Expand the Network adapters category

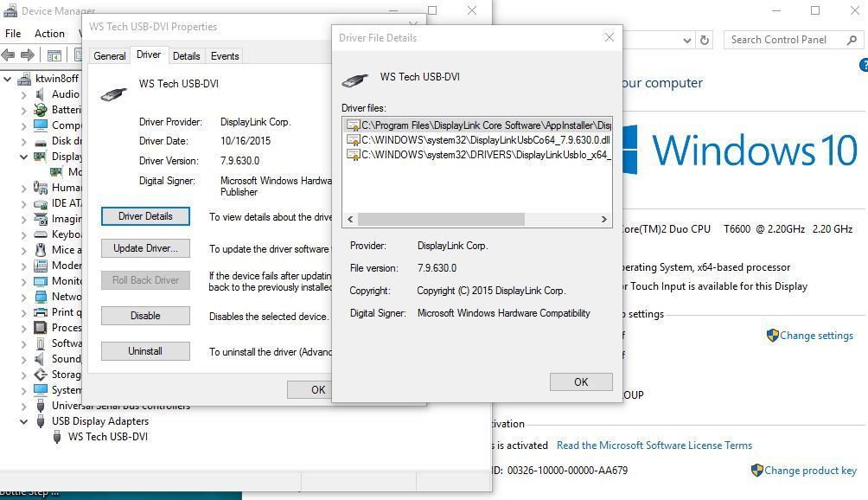[24, 297]
